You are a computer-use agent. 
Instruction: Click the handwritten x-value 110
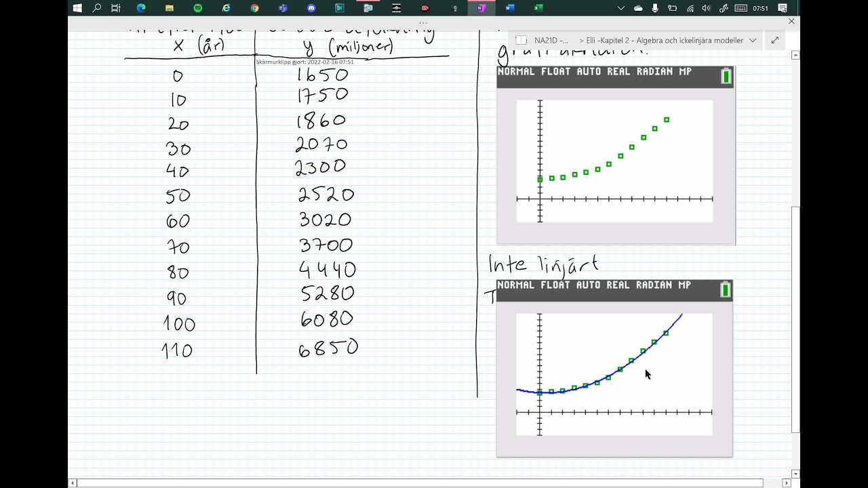click(177, 350)
